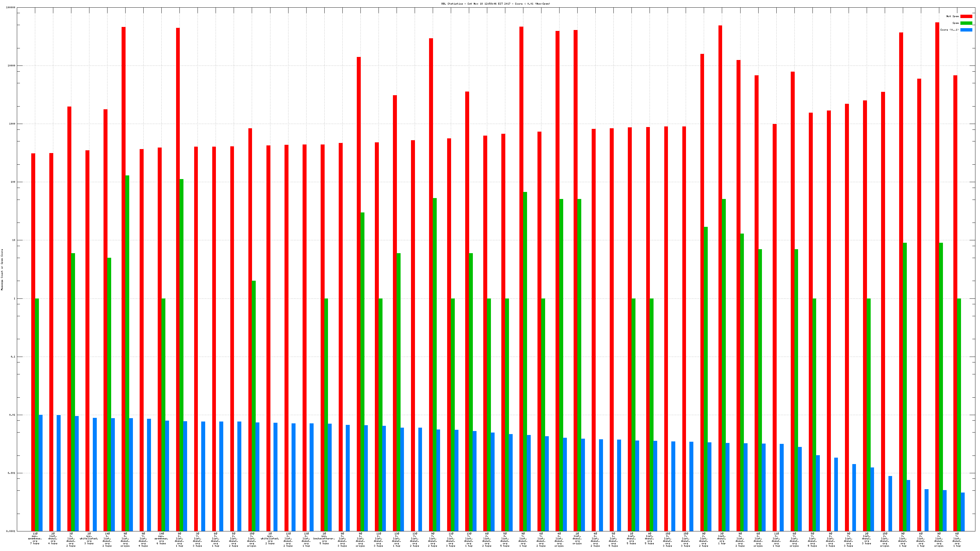Viewport: 980px width, 551px height.
Task: Click the green bar for zen.spamhaus.org 7 hops
Action: 37,414
